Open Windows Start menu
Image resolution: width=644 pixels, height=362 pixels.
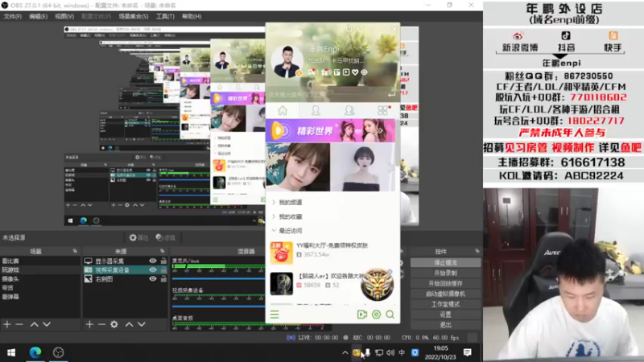coord(11,352)
